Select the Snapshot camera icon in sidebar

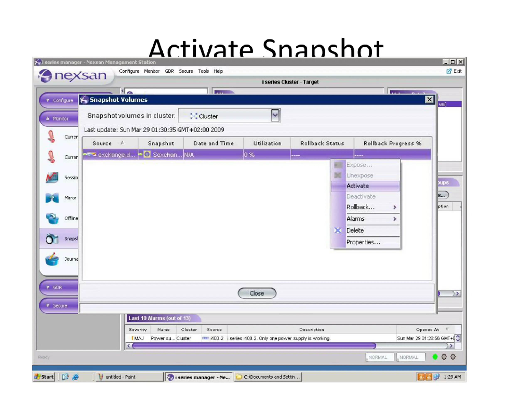tap(52, 239)
